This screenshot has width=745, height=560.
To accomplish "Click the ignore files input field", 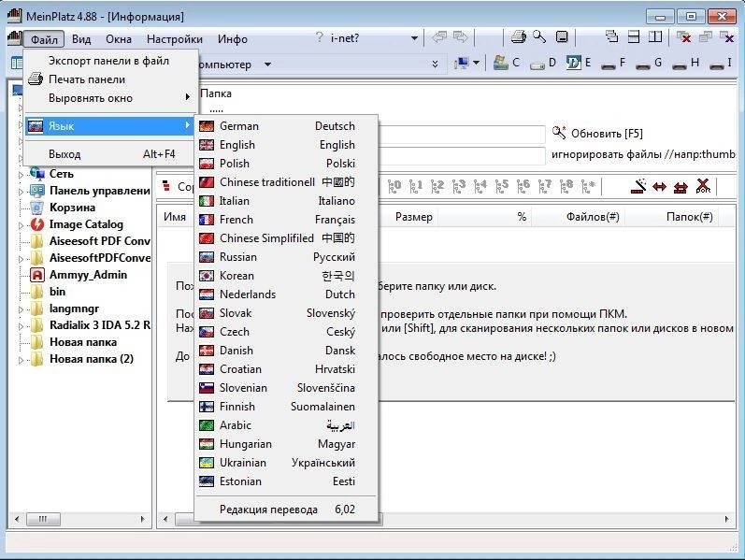I will (x=461, y=155).
